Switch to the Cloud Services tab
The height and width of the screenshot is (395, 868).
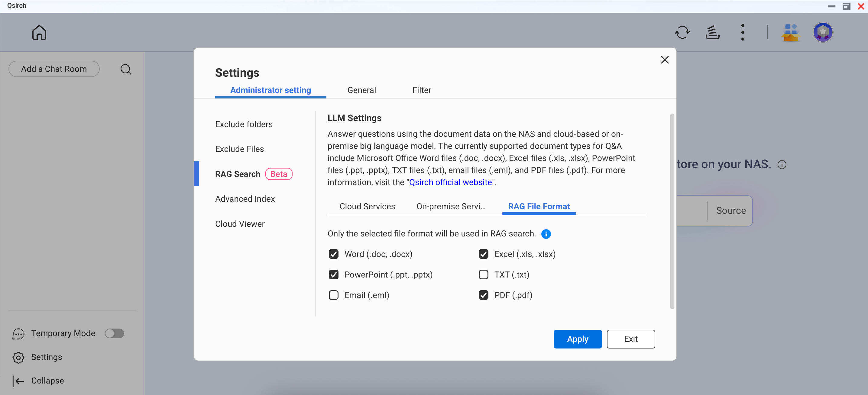(367, 207)
